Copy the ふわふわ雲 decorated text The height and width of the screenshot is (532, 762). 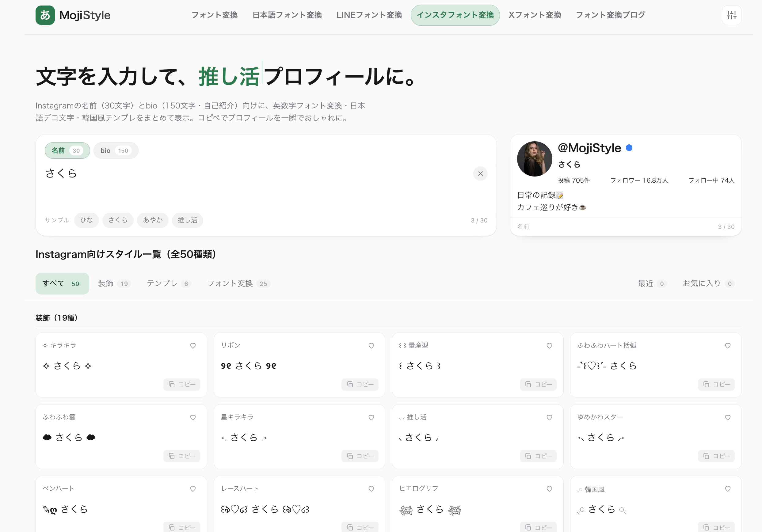pos(181,456)
